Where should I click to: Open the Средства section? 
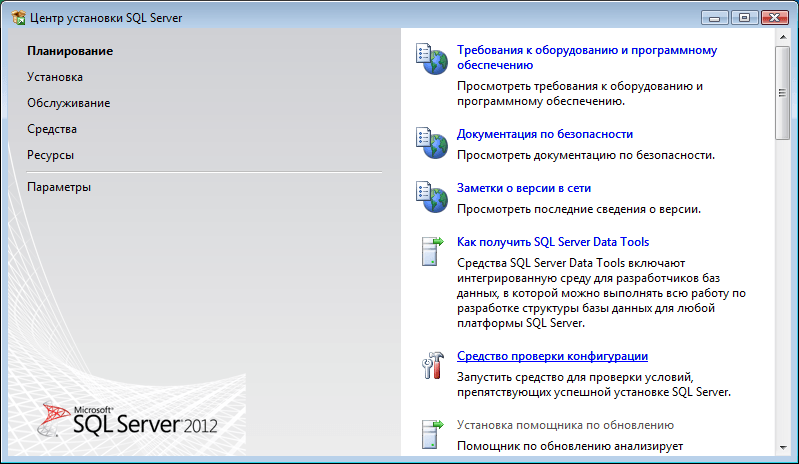tap(52, 129)
